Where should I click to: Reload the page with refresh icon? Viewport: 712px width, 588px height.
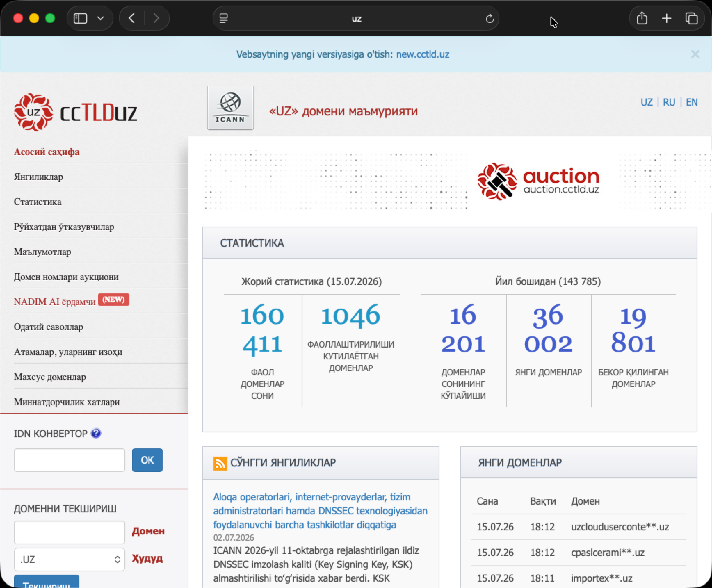point(489,18)
